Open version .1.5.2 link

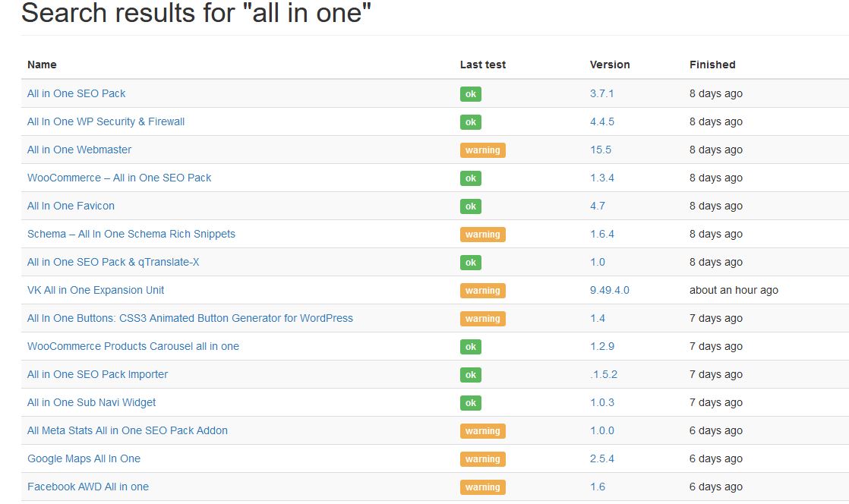[x=604, y=375]
